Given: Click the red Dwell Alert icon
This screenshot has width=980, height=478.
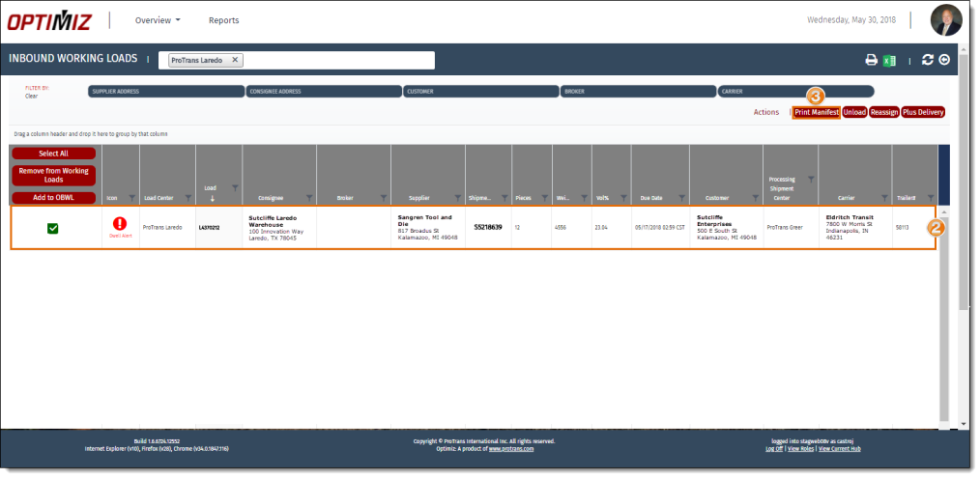Looking at the screenshot, I should point(120,224).
